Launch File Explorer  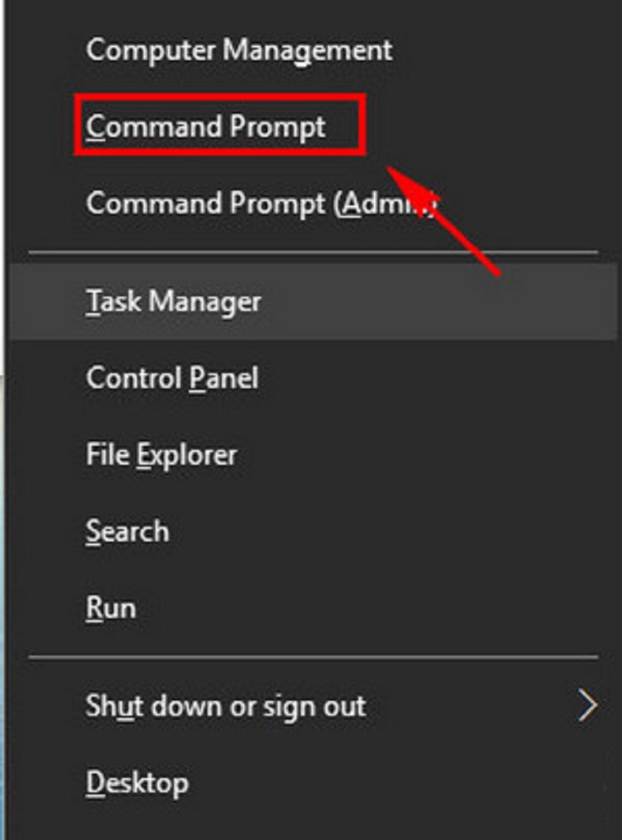(161, 455)
